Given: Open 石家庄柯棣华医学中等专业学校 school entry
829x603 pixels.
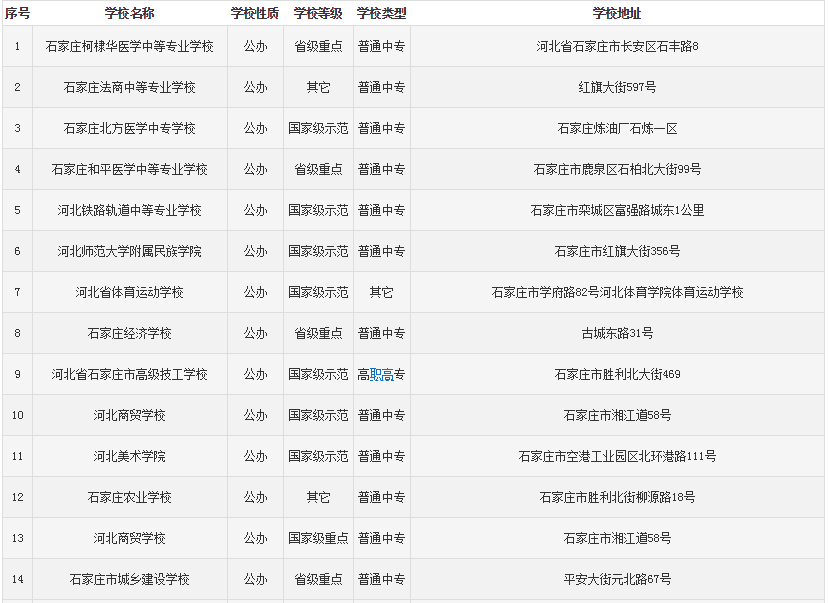Looking at the screenshot, I should tap(130, 47).
